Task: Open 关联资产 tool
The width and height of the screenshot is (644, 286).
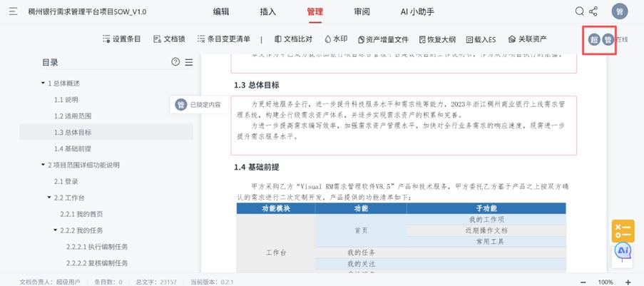Action: click(x=527, y=39)
